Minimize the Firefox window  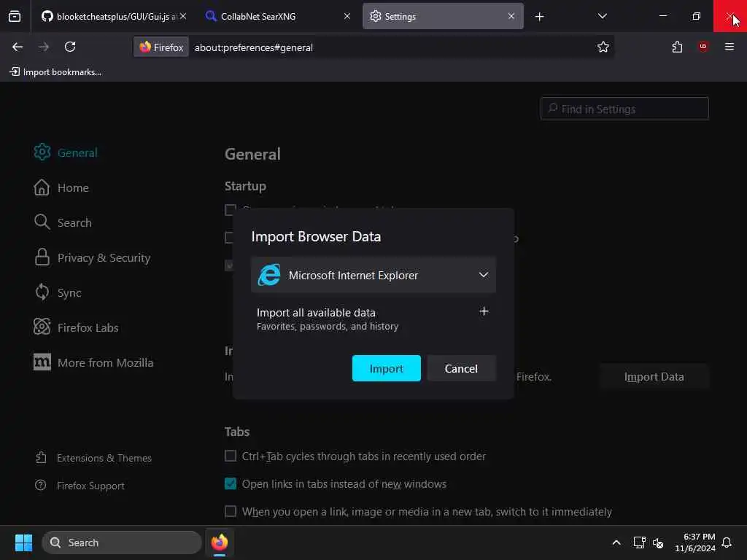(662, 16)
